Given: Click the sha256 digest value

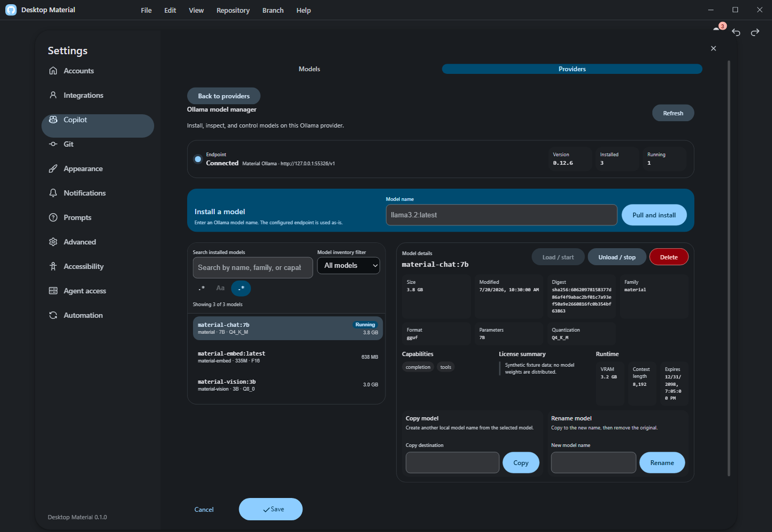Looking at the screenshot, I should coord(582,300).
